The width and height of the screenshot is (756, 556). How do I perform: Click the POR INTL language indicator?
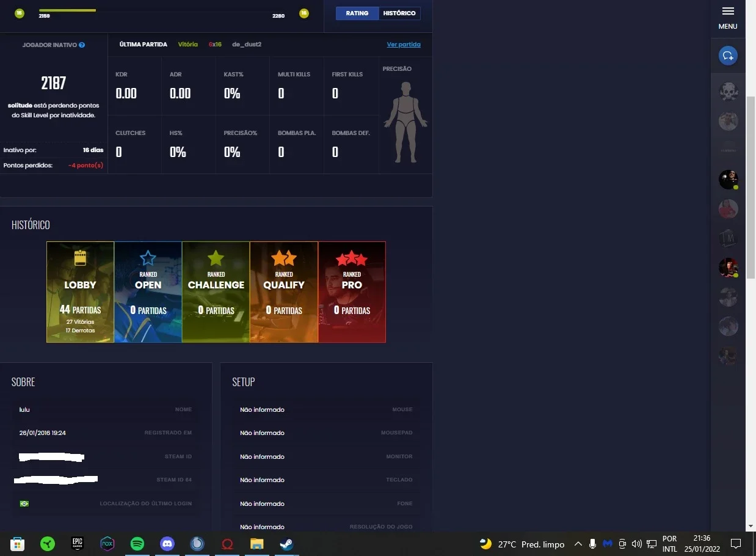(669, 544)
